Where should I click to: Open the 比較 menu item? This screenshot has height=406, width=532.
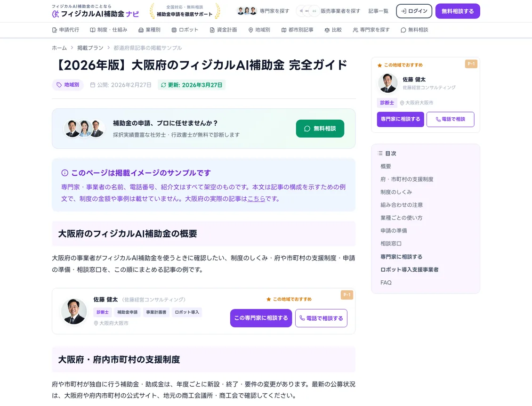333,30
